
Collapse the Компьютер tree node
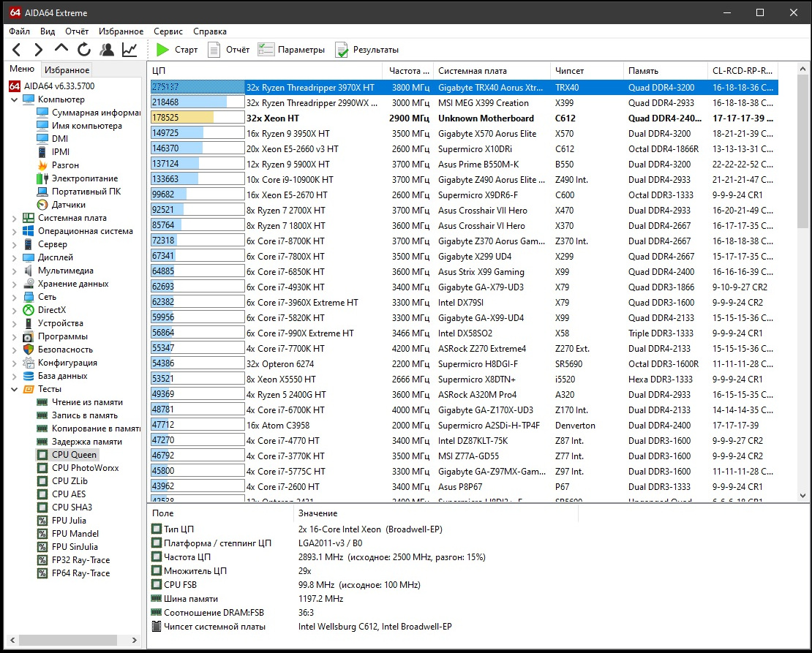15,99
